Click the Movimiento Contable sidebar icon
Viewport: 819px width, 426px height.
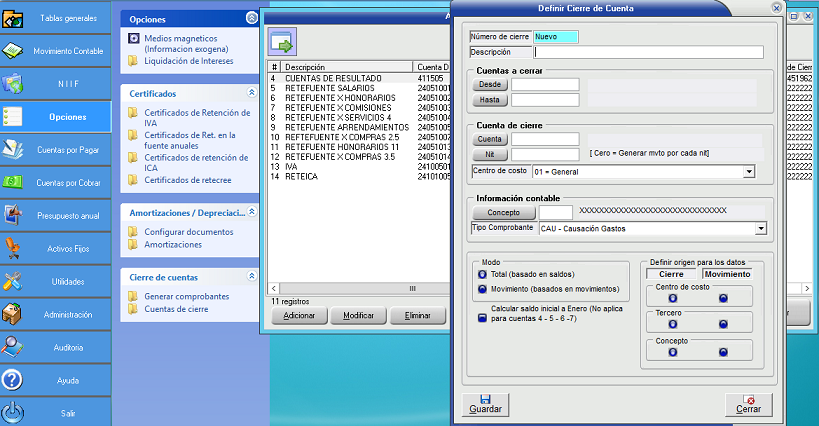click(x=13, y=51)
